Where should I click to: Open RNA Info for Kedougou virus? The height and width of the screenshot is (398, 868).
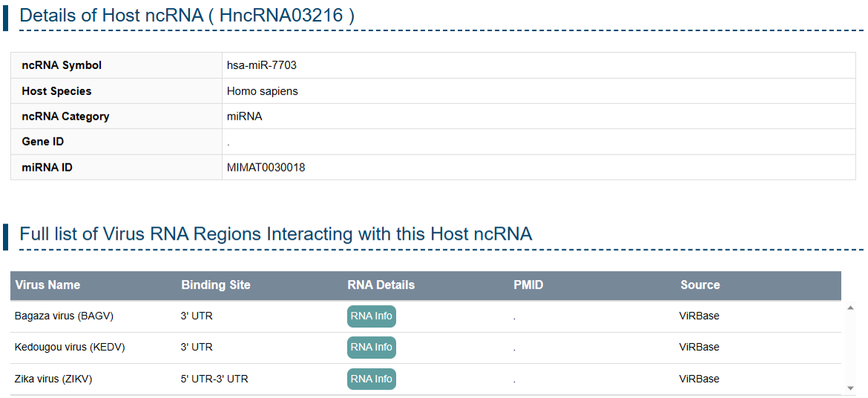pyautogui.click(x=371, y=348)
